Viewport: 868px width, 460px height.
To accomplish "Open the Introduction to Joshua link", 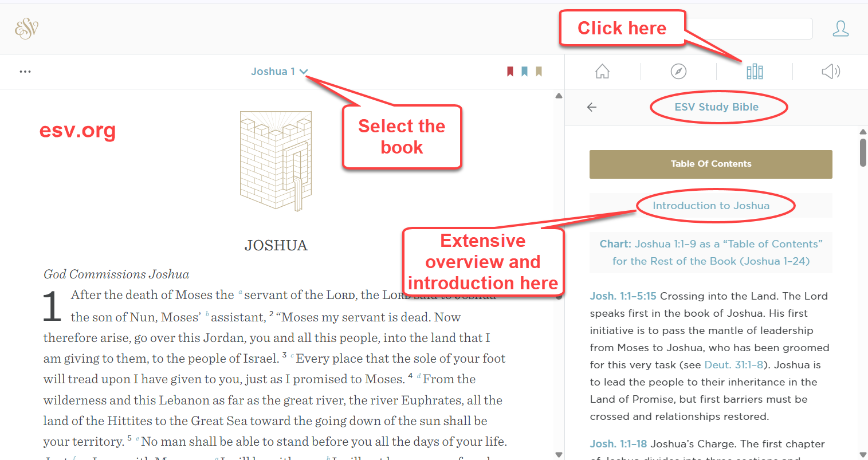I will tap(710, 206).
